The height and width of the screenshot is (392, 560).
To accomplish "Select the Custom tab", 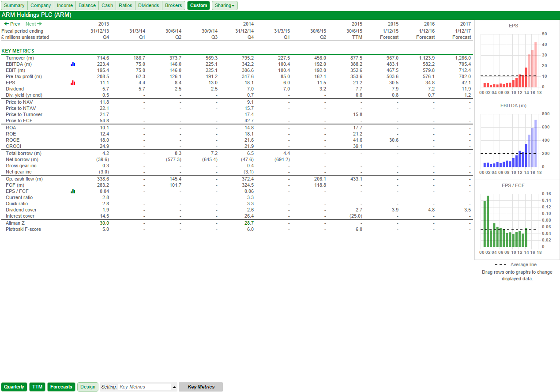I will pyautogui.click(x=199, y=5).
